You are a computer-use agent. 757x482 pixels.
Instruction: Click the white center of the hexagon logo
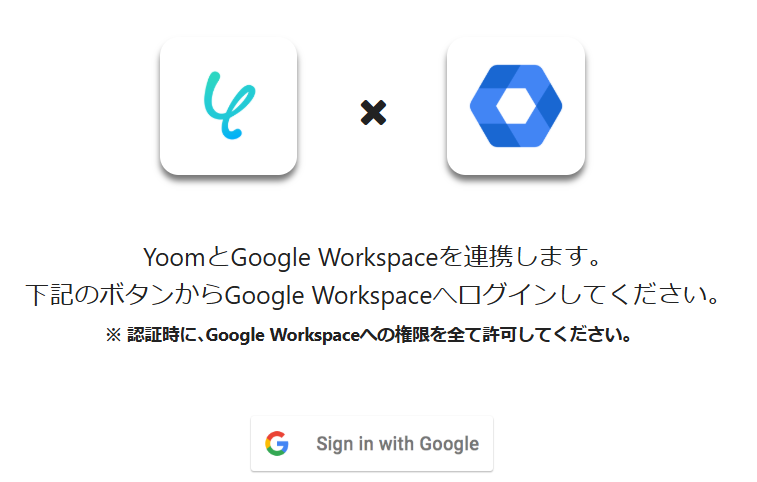pos(516,106)
